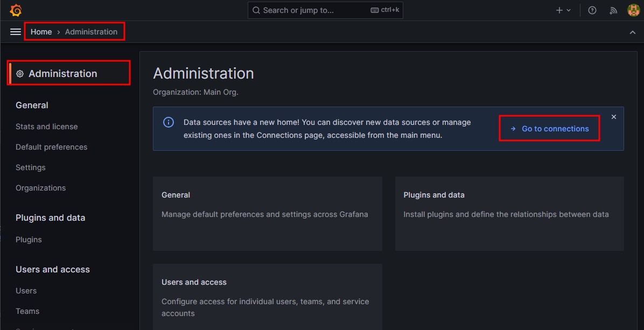This screenshot has height=330, width=644.
Task: Open the plus New menu dropdown
Action: 563,10
